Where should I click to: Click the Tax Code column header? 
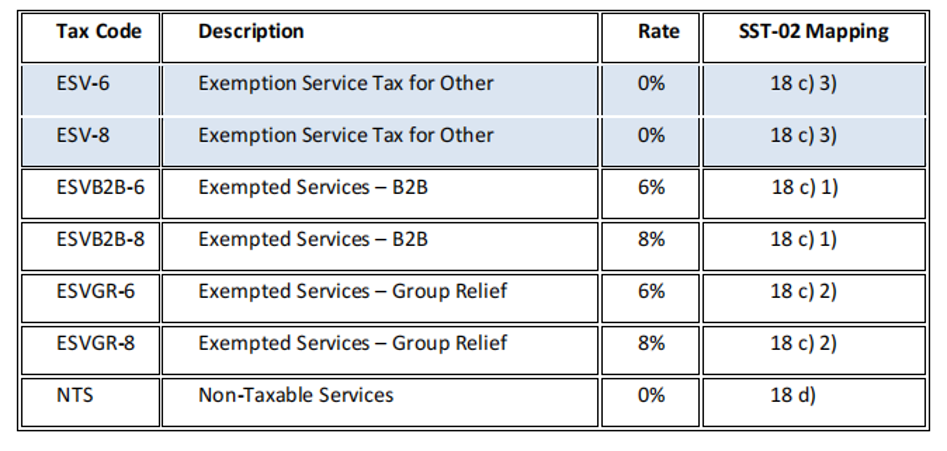coord(99,31)
